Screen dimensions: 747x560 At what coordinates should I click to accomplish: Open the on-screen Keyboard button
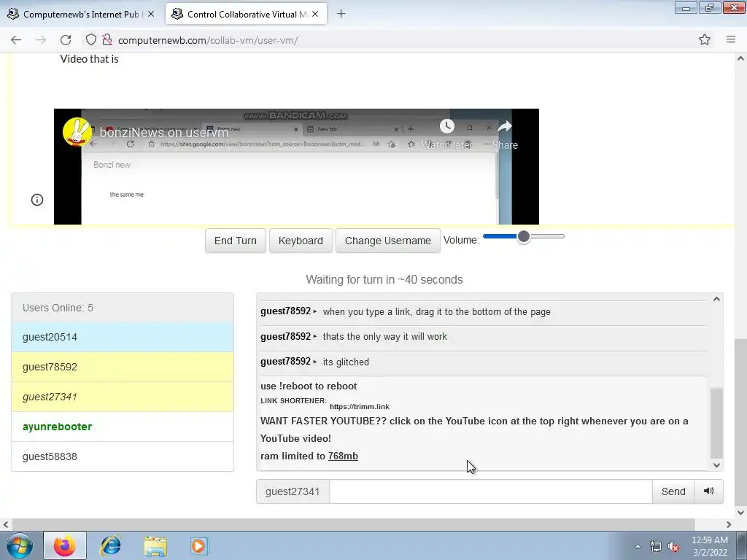coord(301,241)
